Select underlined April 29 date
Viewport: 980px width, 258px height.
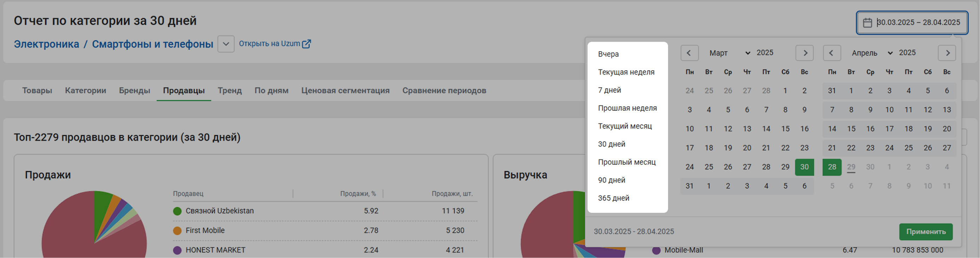point(851,167)
